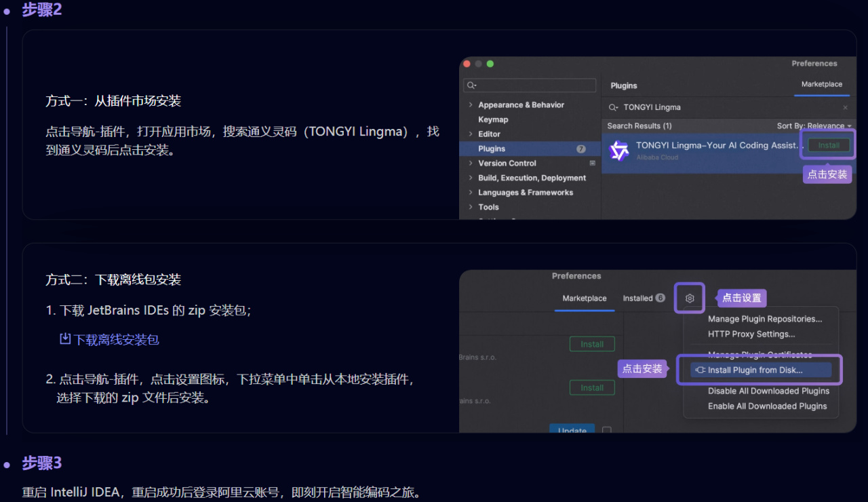The image size is (868, 502).
Task: Click the TONGYI Lingma plugin logo icon
Action: pyautogui.click(x=619, y=151)
